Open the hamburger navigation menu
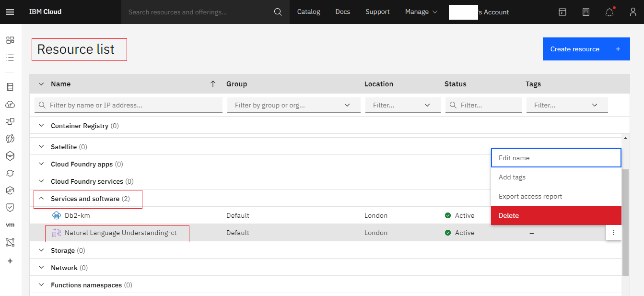This screenshot has height=296, width=644. 10,12
